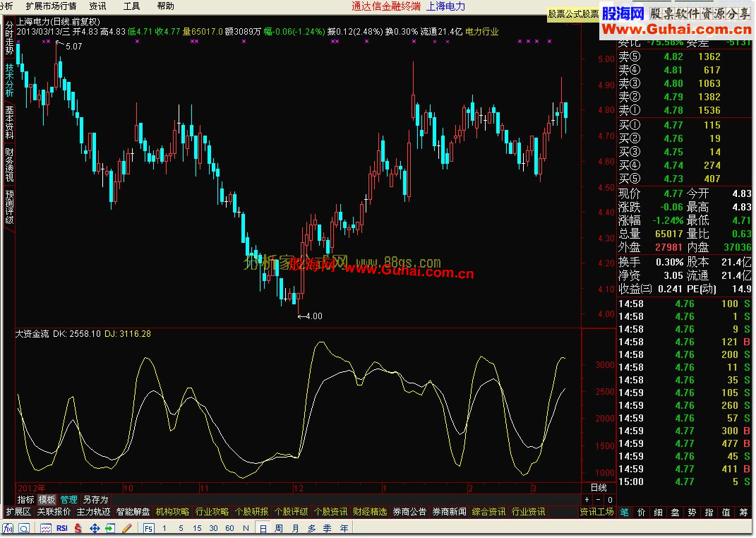The image size is (756, 538).
Task: Open 预测评级 side tab
Action: point(9,208)
